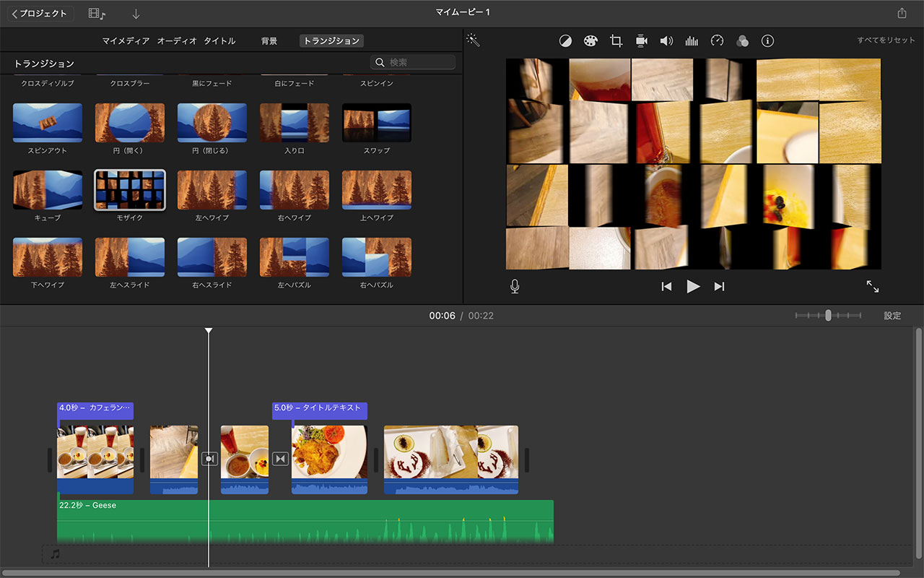Screen dimensions: 924x578
Task: Open the timeline 設定 popup
Action: (892, 316)
